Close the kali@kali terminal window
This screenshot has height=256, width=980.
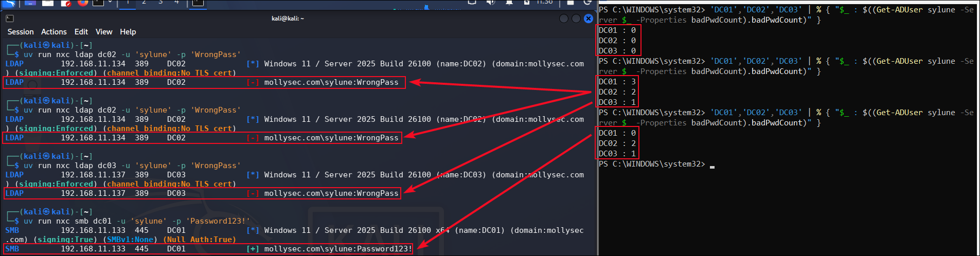pyautogui.click(x=589, y=19)
